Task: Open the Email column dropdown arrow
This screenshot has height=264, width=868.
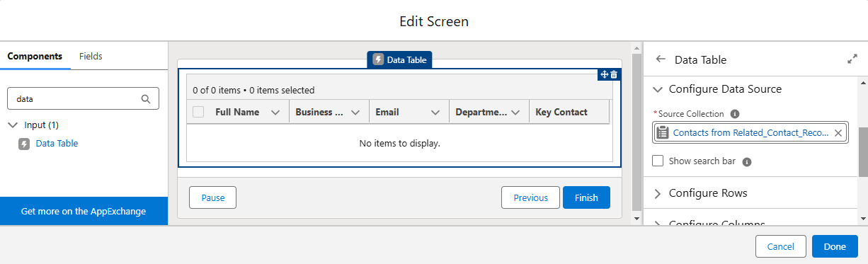Action: click(435, 113)
